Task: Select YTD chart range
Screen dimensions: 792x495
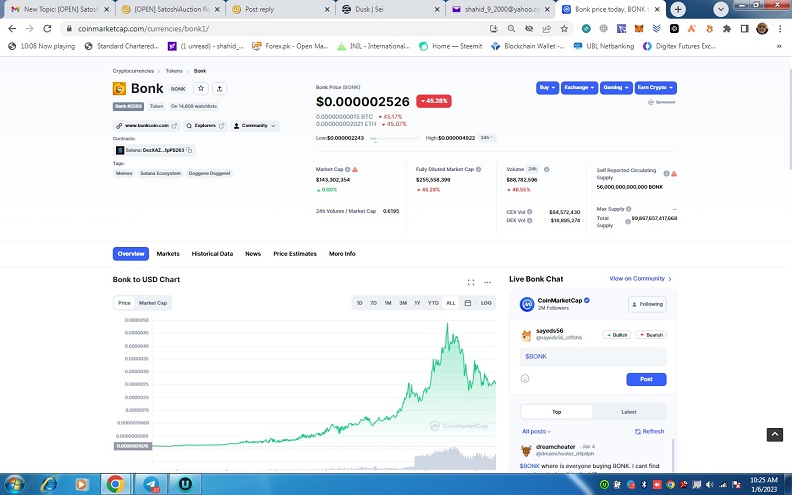Action: (433, 303)
